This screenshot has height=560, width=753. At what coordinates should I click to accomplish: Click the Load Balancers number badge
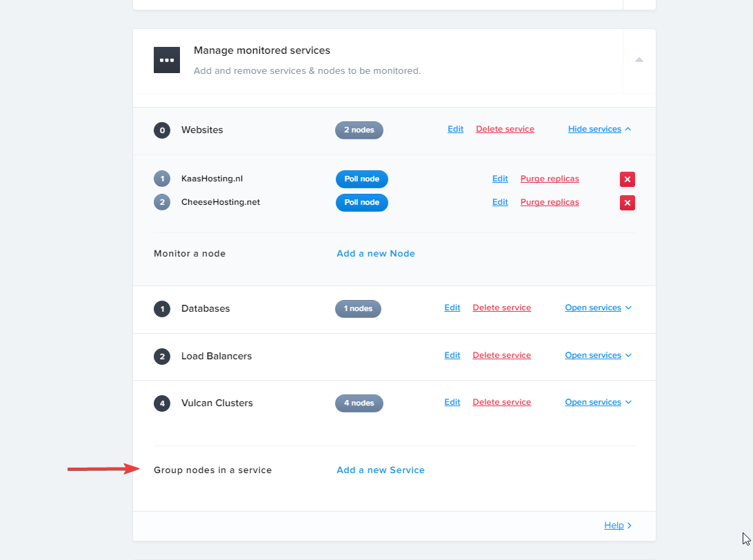162,357
